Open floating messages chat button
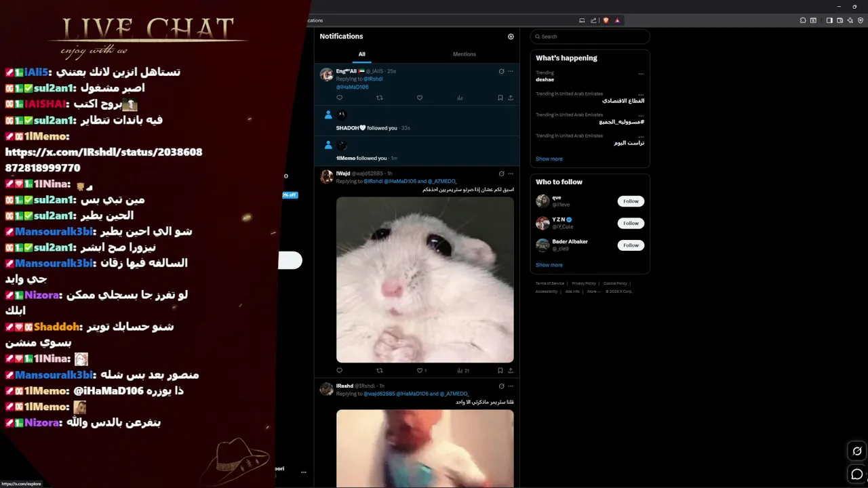 click(x=857, y=474)
